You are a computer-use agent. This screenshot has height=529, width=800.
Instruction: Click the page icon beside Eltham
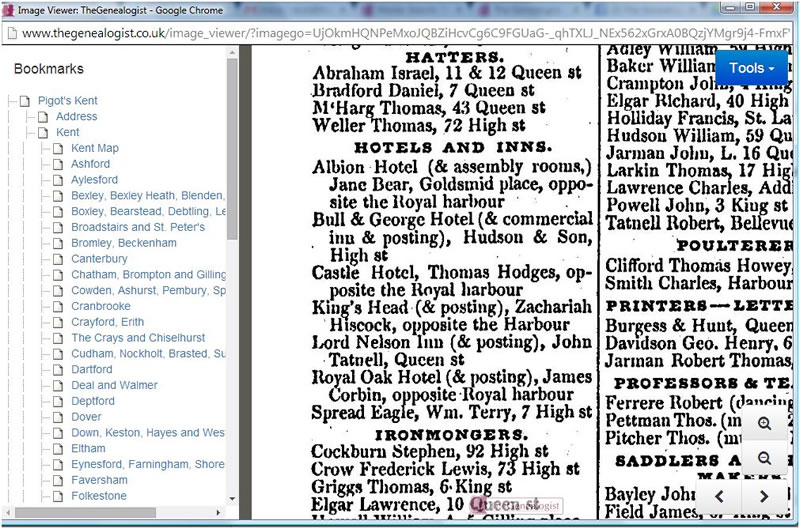point(58,449)
